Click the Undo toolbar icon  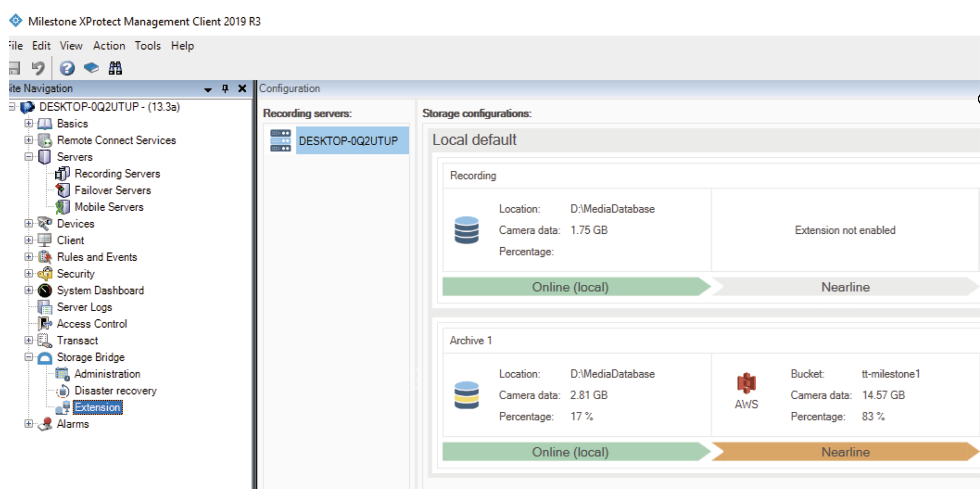[x=38, y=68]
